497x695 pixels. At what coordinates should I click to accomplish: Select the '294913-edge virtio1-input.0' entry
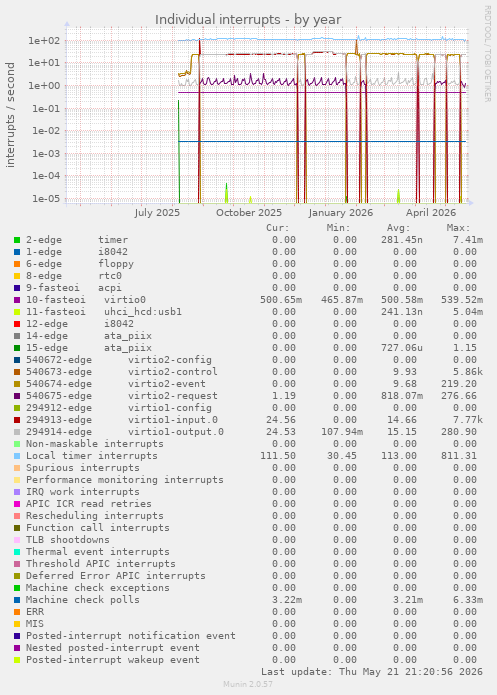121,420
